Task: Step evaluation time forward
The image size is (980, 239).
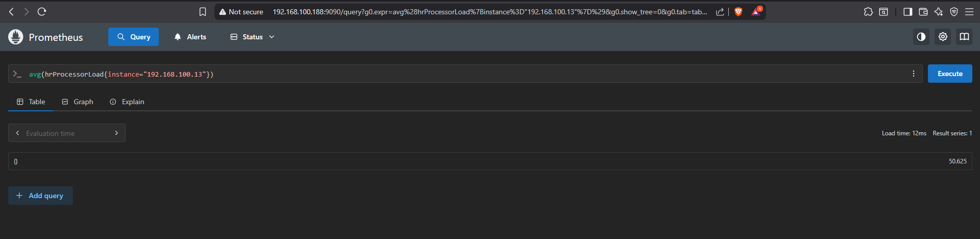Action: point(116,133)
